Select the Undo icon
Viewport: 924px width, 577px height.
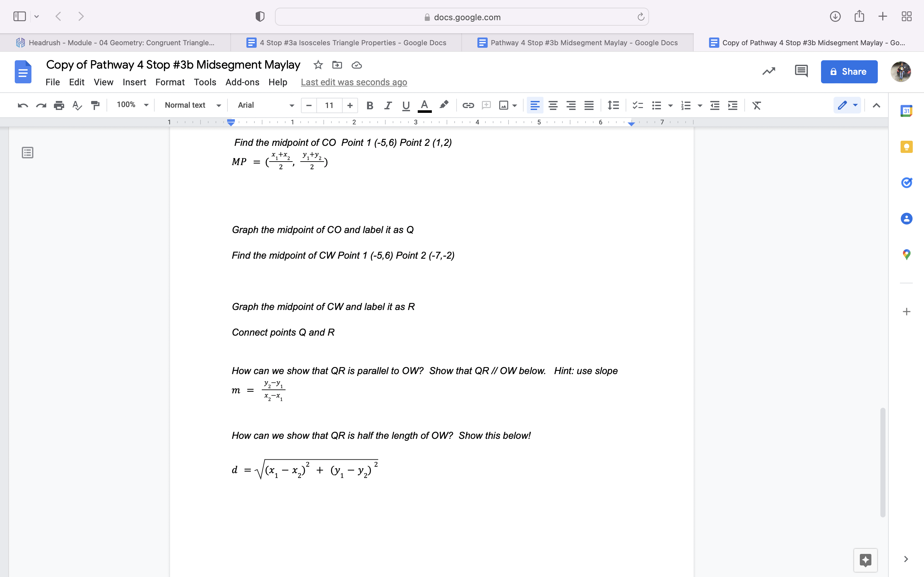pyautogui.click(x=22, y=105)
